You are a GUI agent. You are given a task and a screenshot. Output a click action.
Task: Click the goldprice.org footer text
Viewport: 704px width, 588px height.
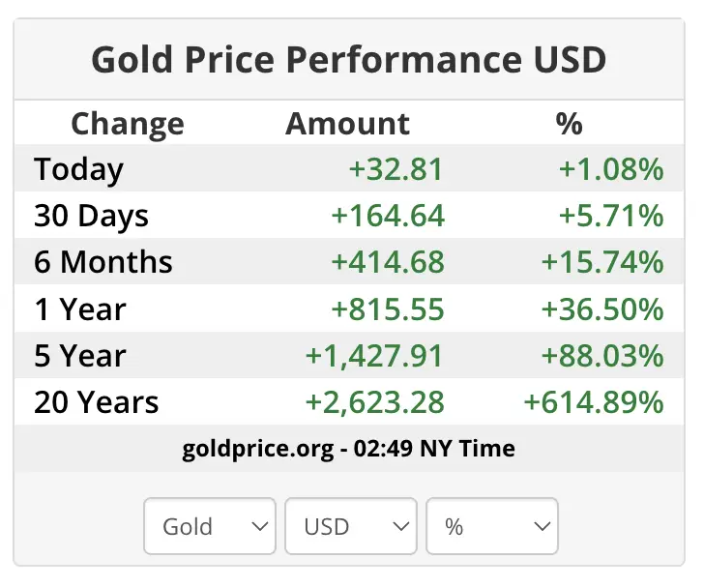pos(348,449)
